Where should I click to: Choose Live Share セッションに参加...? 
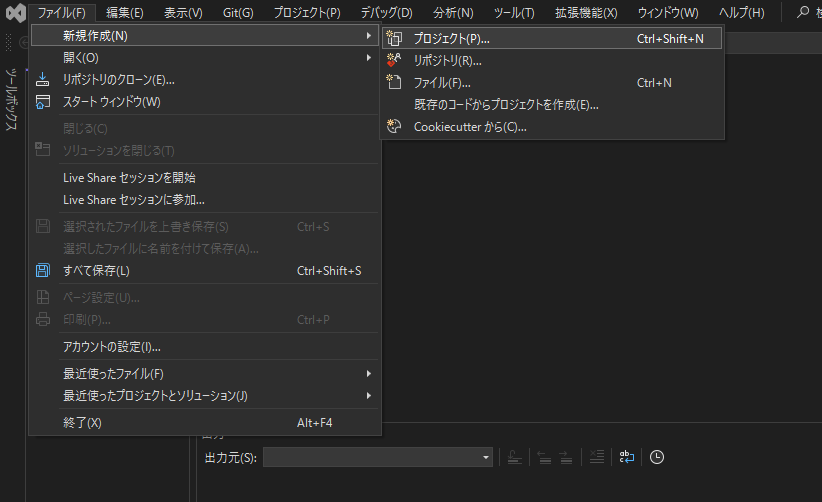204,200
